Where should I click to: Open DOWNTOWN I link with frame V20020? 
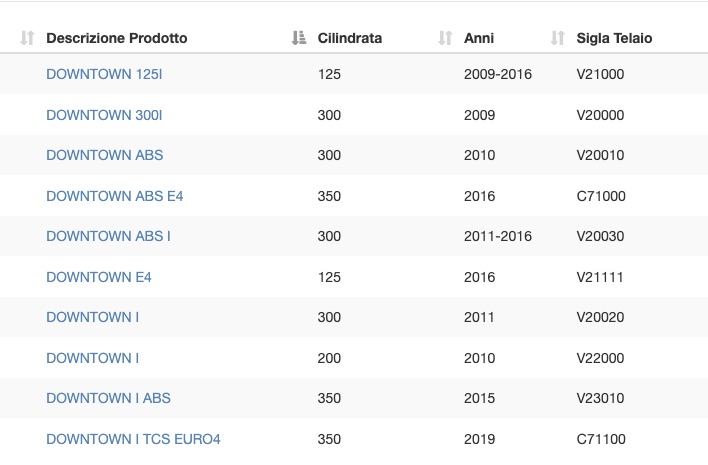93,317
